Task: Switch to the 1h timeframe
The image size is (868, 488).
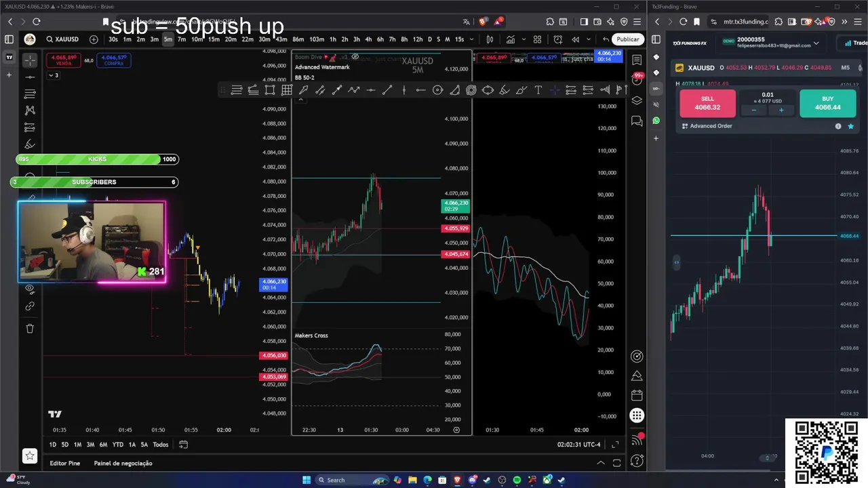Action: click(332, 39)
